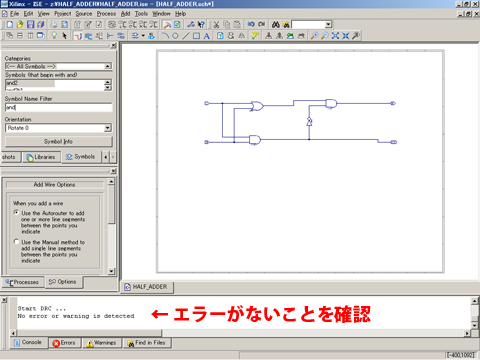This screenshot has height=360, width=480.
Task: Expand the toolbar search combo box
Action: coord(328,24)
